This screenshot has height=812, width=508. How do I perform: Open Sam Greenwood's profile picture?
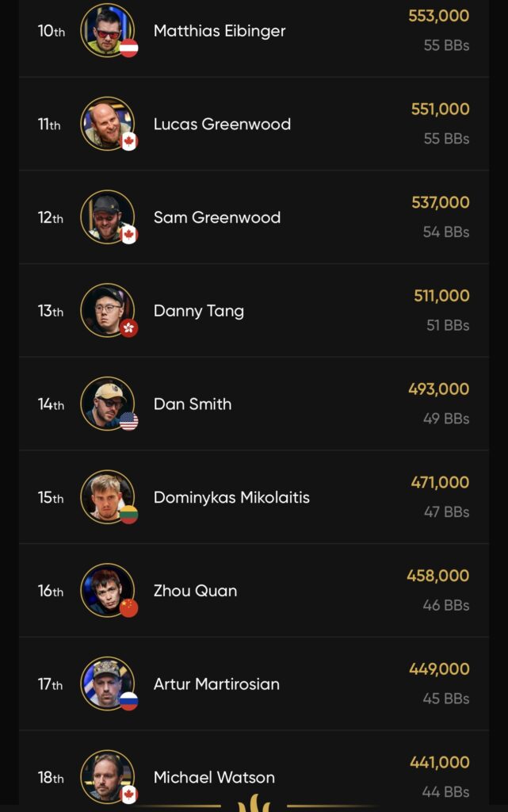[x=107, y=216]
